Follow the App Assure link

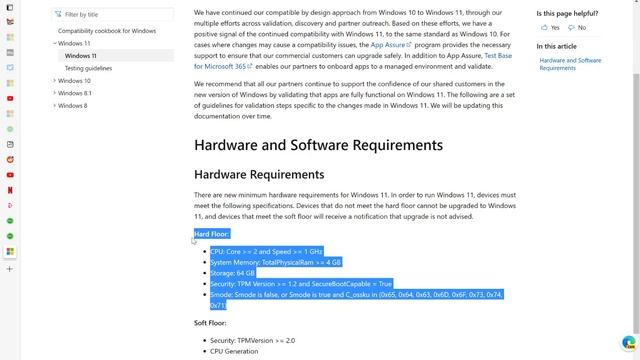[x=388, y=44]
